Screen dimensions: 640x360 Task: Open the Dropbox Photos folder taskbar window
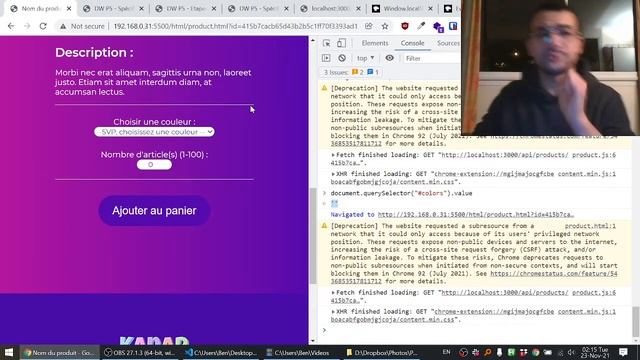coord(382,352)
